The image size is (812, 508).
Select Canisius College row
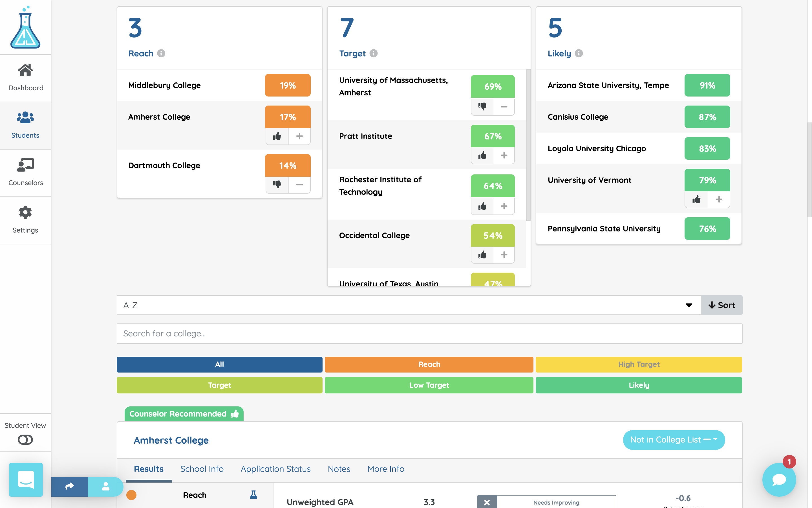[639, 117]
